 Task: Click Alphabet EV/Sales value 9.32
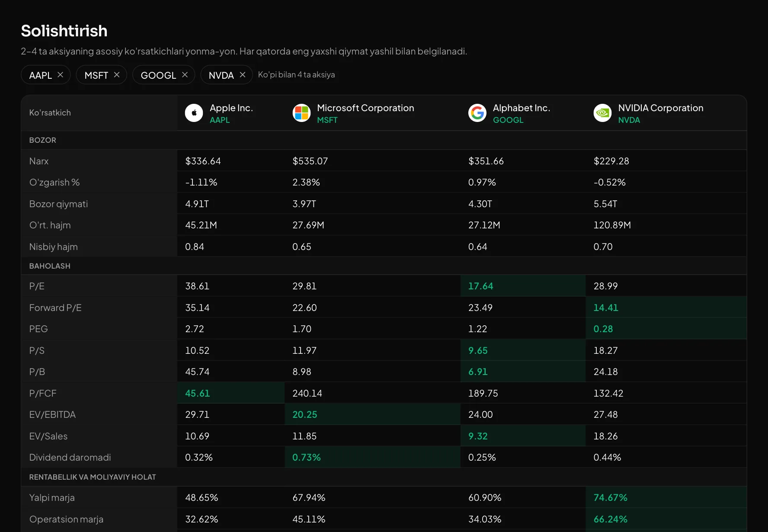tap(478, 436)
